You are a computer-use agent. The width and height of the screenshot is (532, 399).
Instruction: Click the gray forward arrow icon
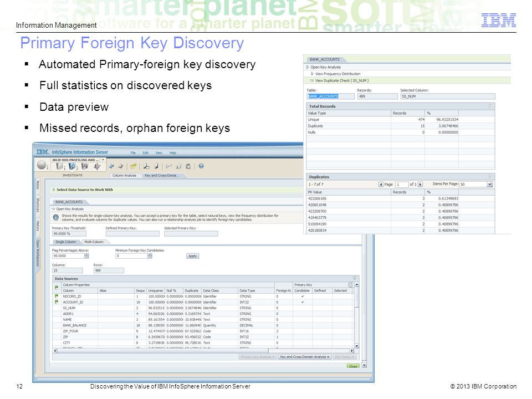click(120, 166)
